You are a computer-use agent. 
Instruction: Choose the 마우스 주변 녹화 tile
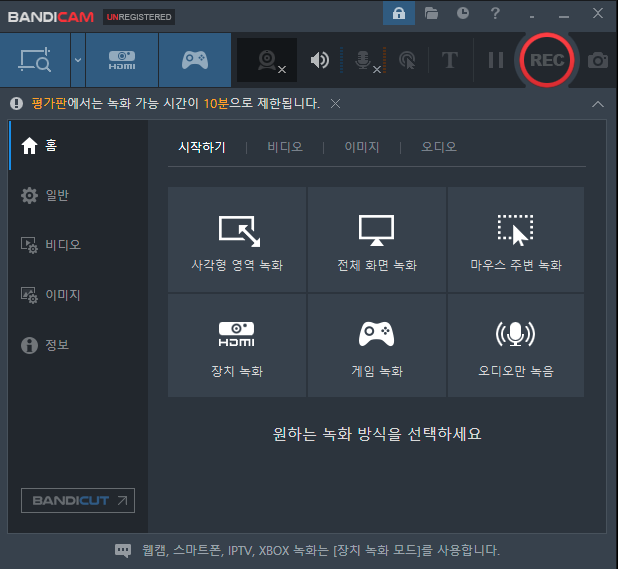(x=516, y=240)
